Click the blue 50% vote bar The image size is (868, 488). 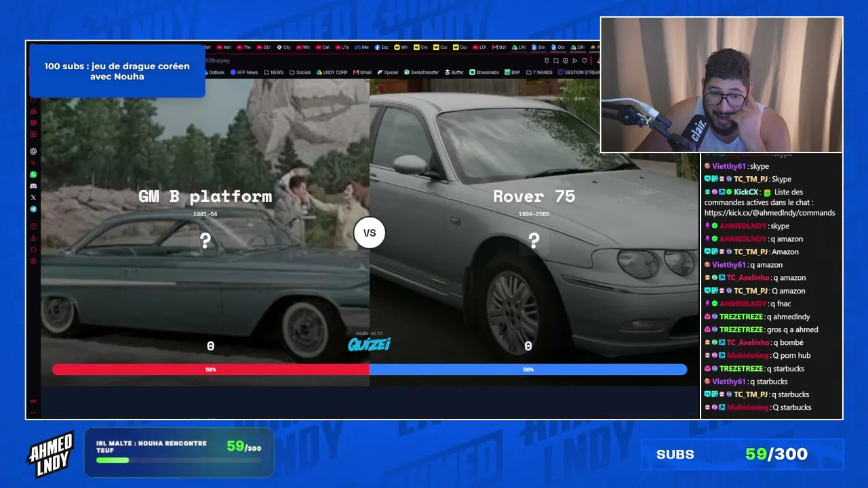pyautogui.click(x=528, y=369)
